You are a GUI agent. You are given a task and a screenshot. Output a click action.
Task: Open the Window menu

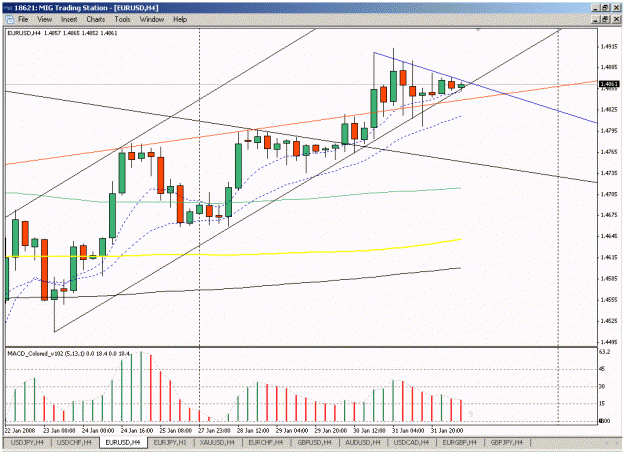(152, 19)
